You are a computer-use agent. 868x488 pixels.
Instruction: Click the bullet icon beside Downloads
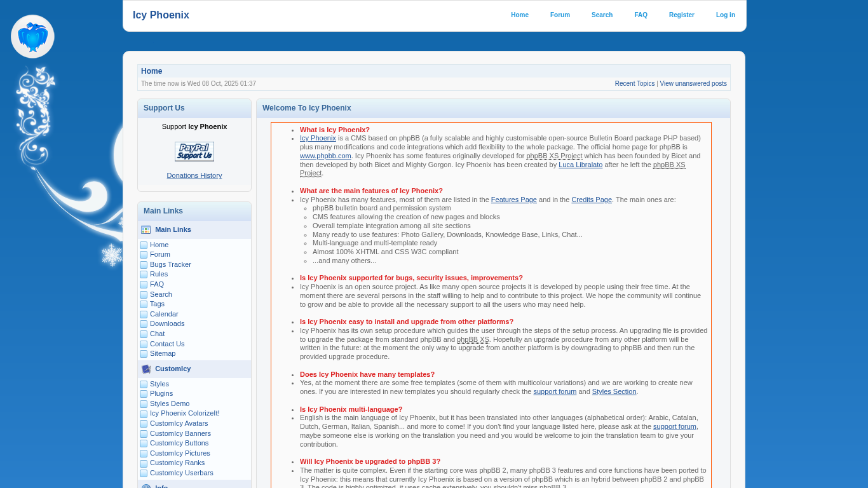point(144,324)
